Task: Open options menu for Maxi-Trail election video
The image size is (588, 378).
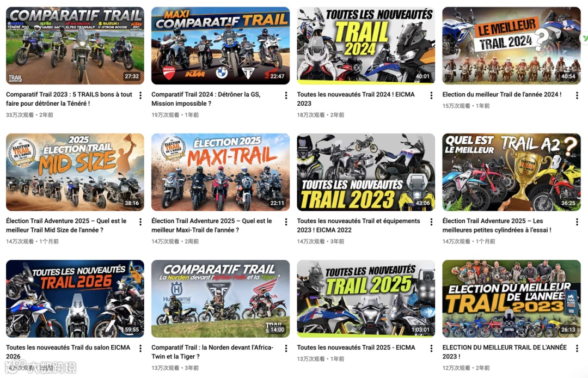Action: click(x=286, y=222)
